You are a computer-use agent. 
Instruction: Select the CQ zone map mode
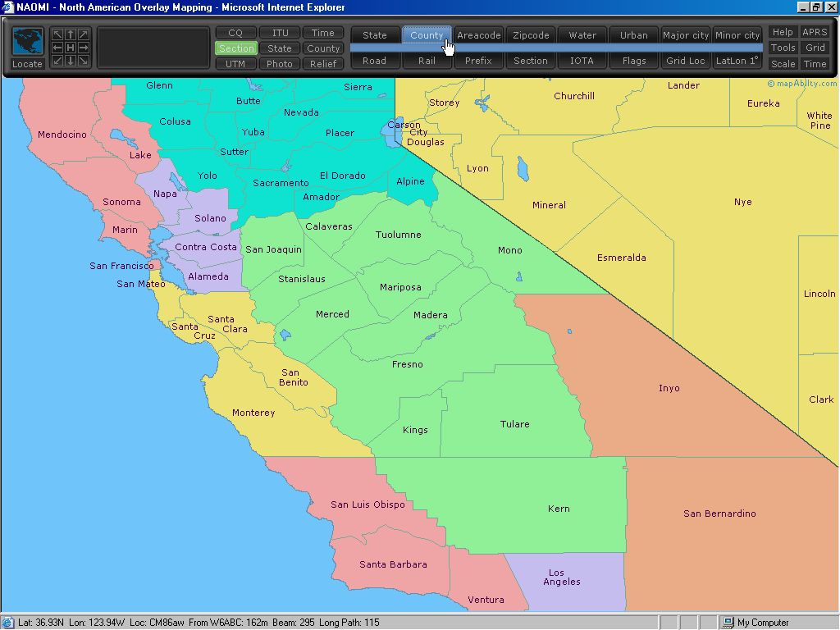tap(235, 33)
